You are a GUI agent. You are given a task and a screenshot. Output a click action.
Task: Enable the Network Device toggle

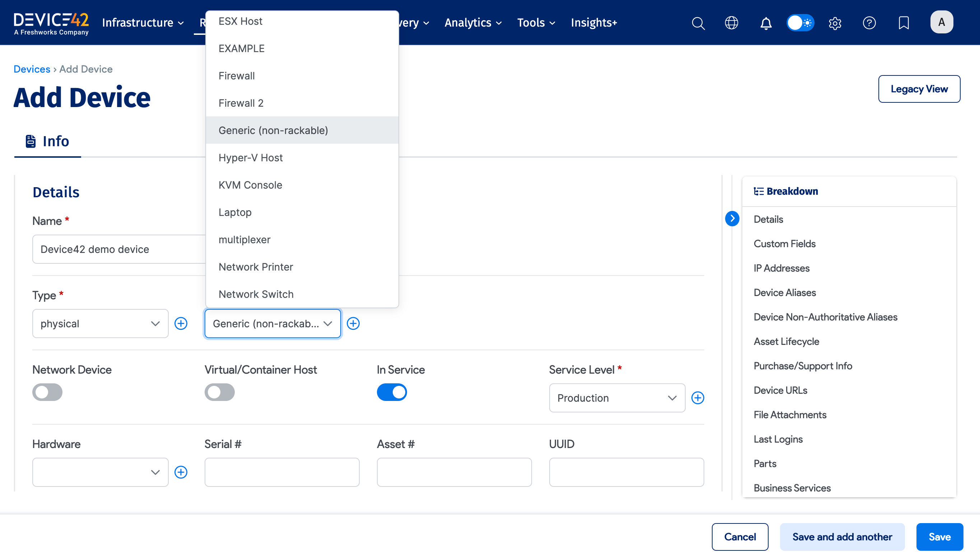pyautogui.click(x=47, y=392)
